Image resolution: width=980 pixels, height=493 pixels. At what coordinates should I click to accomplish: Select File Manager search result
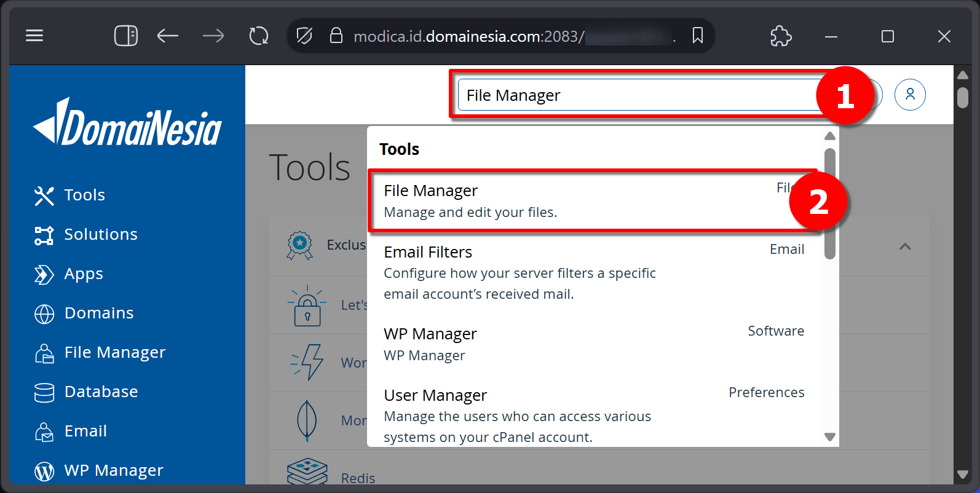coord(593,201)
